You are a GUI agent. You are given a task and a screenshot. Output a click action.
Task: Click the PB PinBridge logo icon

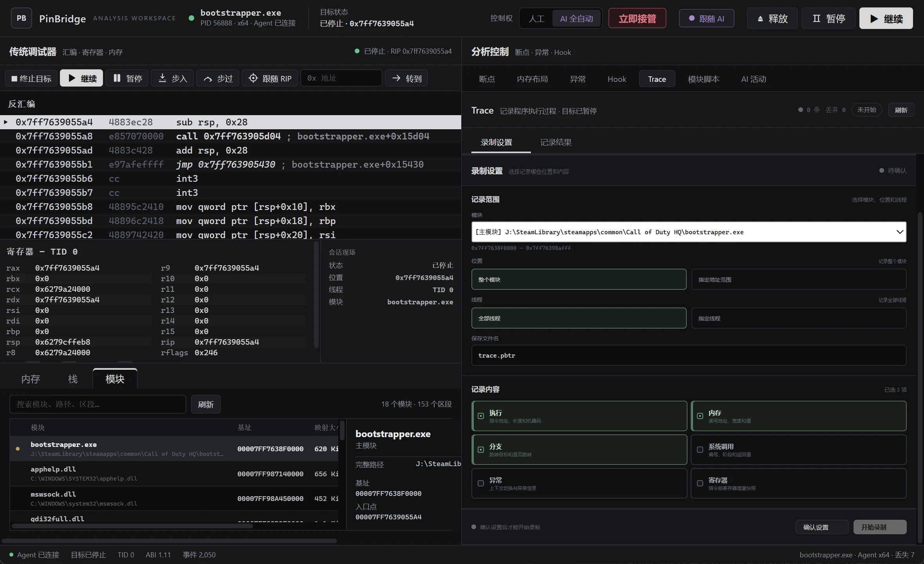pyautogui.click(x=22, y=18)
